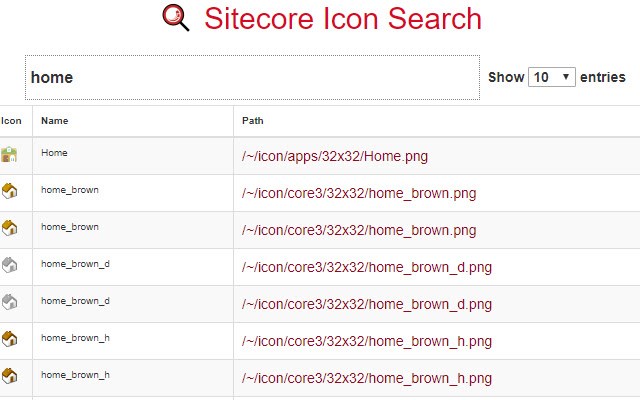Click the green Home house icon
Viewport: 640px width, 400px height.
10,155
